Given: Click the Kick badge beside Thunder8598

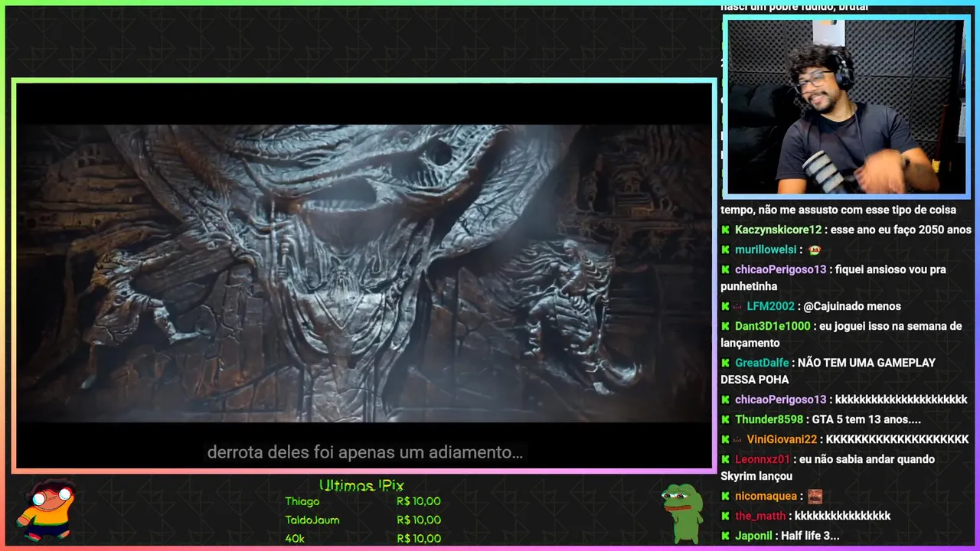Looking at the screenshot, I should click(725, 419).
